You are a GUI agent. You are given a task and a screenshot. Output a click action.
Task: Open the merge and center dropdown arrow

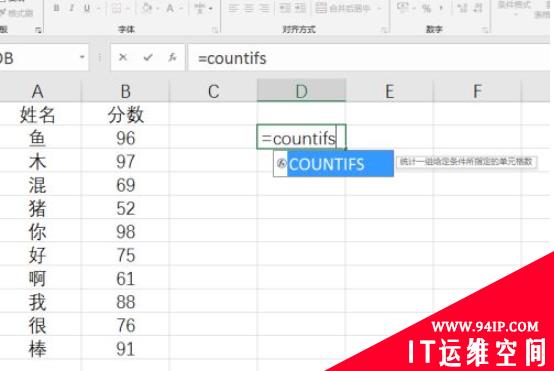(379, 8)
